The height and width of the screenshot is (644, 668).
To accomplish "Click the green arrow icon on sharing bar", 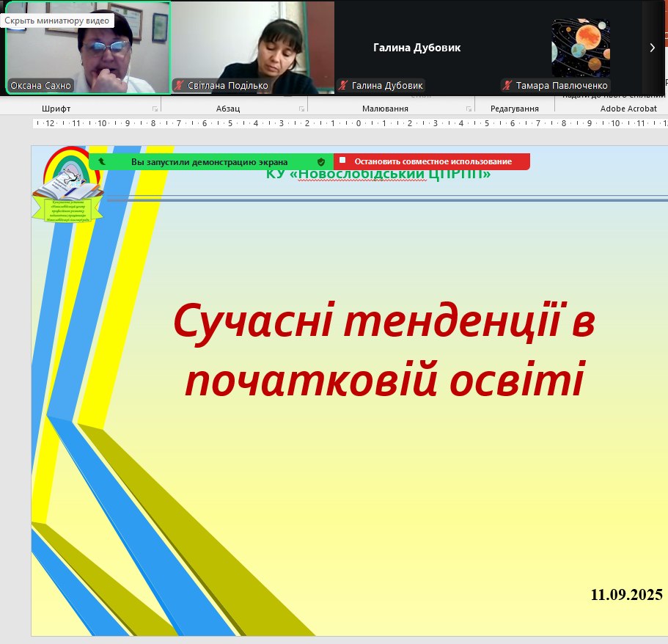I will pos(101,161).
